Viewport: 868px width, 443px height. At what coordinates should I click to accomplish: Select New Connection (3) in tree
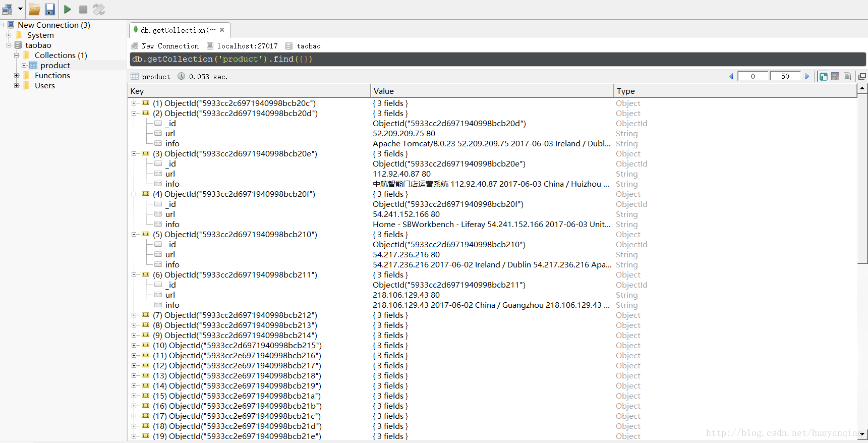pos(54,25)
